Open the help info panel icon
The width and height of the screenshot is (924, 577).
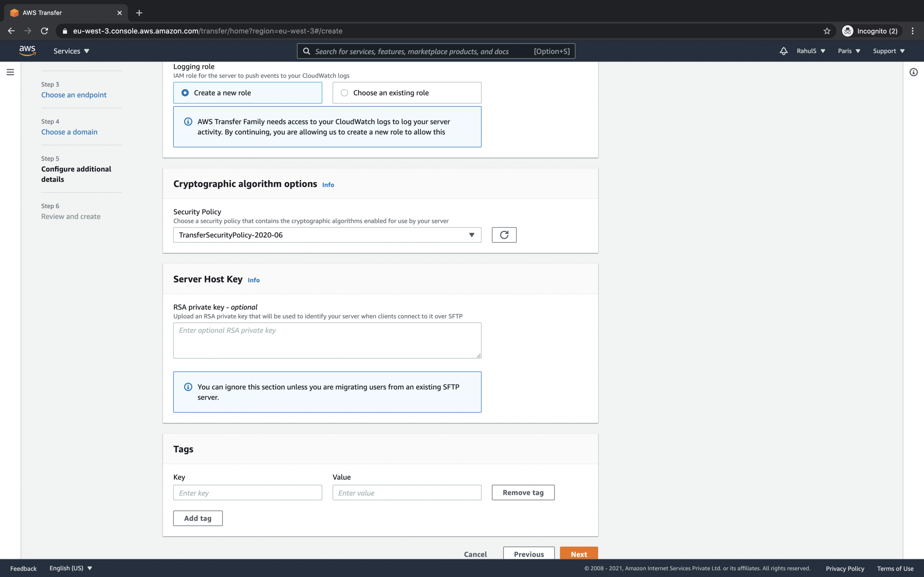tap(913, 72)
